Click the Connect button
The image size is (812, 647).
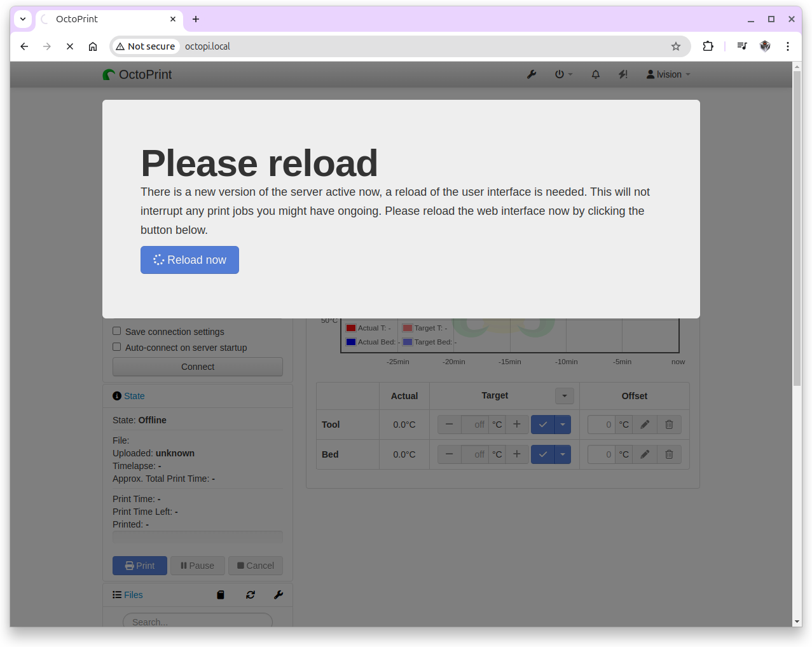pos(198,367)
